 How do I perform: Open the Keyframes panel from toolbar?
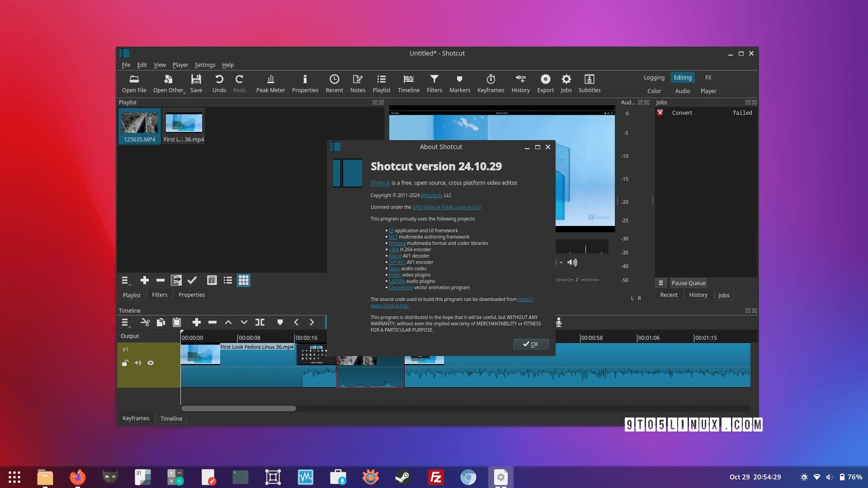491,84
